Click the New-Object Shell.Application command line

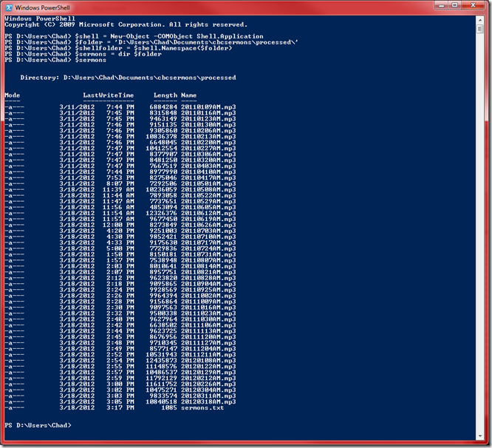click(134, 36)
